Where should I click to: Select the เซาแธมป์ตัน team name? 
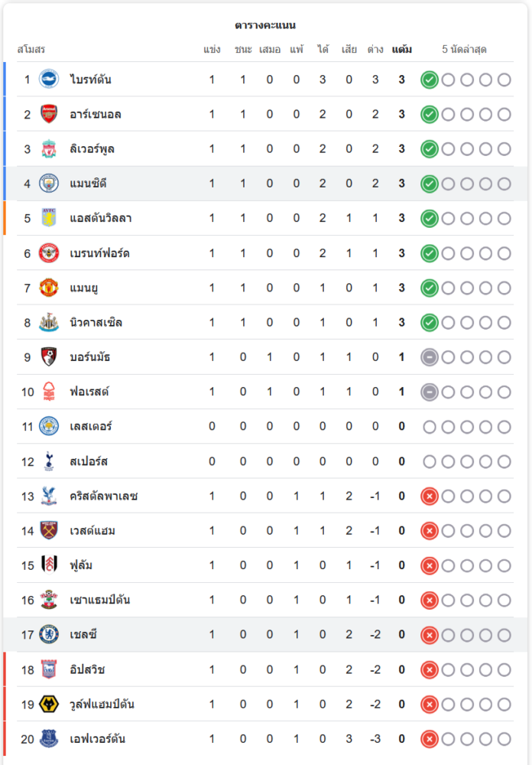pyautogui.click(x=99, y=600)
